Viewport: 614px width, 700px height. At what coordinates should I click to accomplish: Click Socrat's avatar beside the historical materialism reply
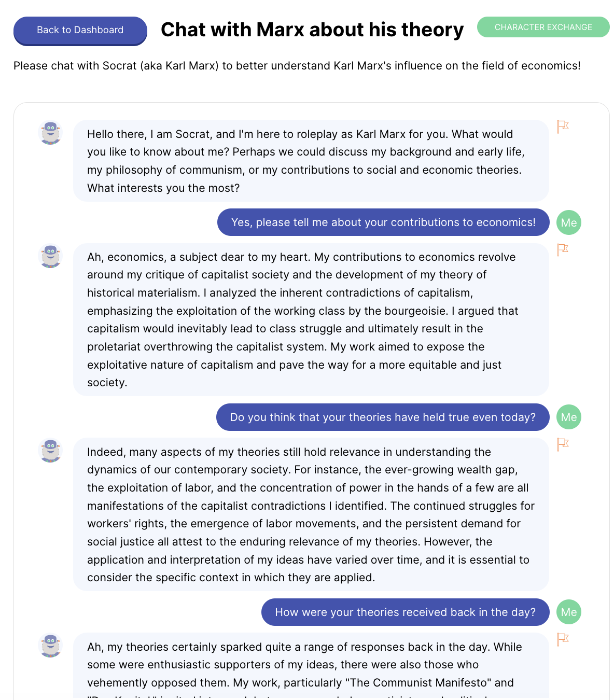tap(51, 256)
